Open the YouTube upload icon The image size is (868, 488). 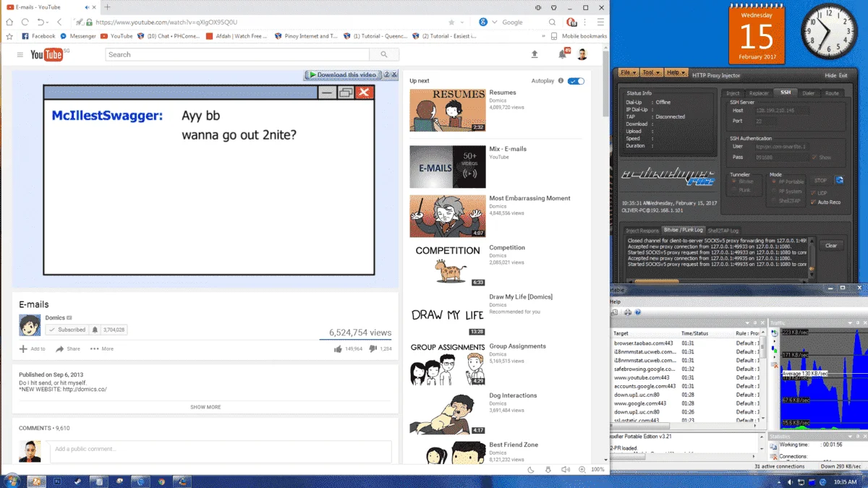coord(535,54)
